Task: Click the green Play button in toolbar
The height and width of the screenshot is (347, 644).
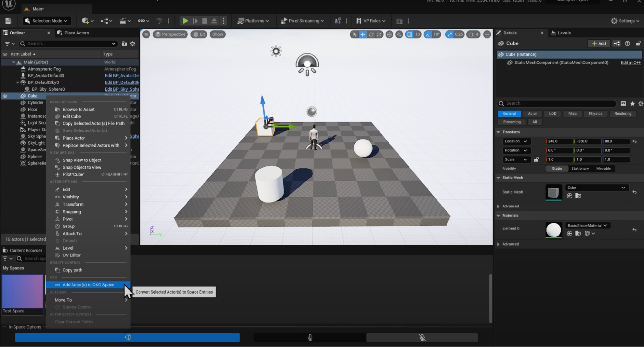Action: (185, 21)
